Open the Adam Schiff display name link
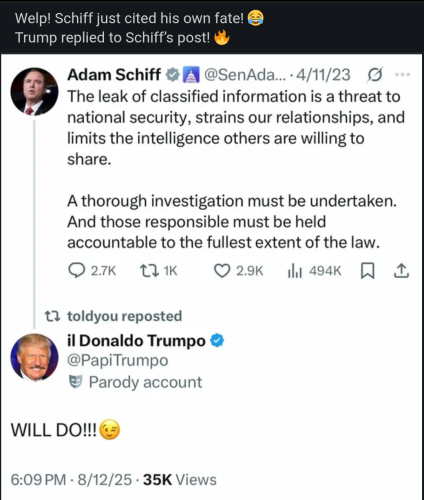This screenshot has width=424, height=500. (114, 75)
